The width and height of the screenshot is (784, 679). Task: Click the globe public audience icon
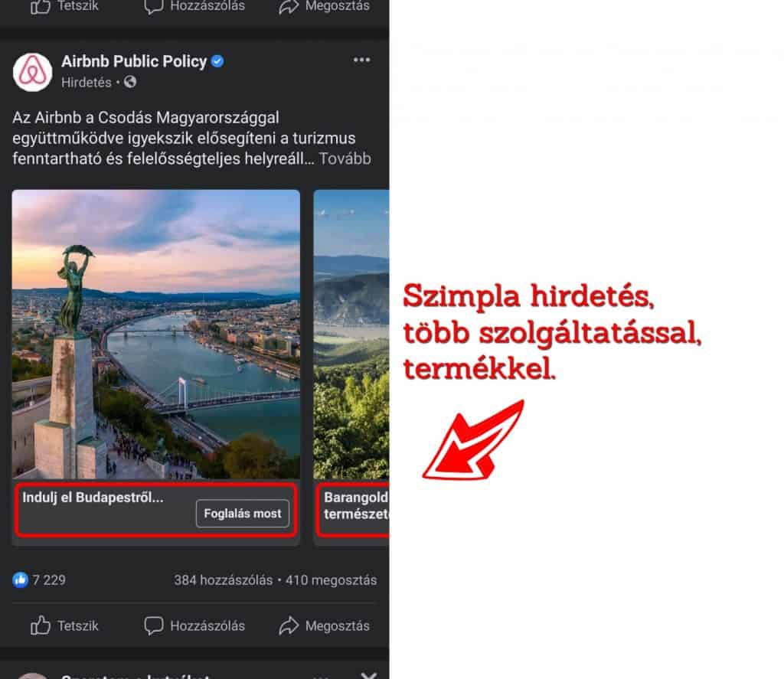pyautogui.click(x=130, y=81)
